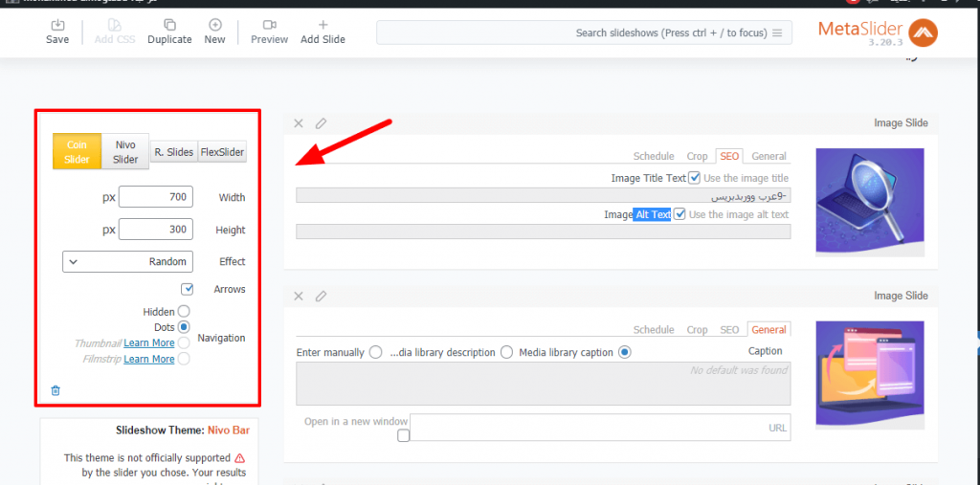
Task: Click the Add Slide plus icon
Action: click(323, 25)
